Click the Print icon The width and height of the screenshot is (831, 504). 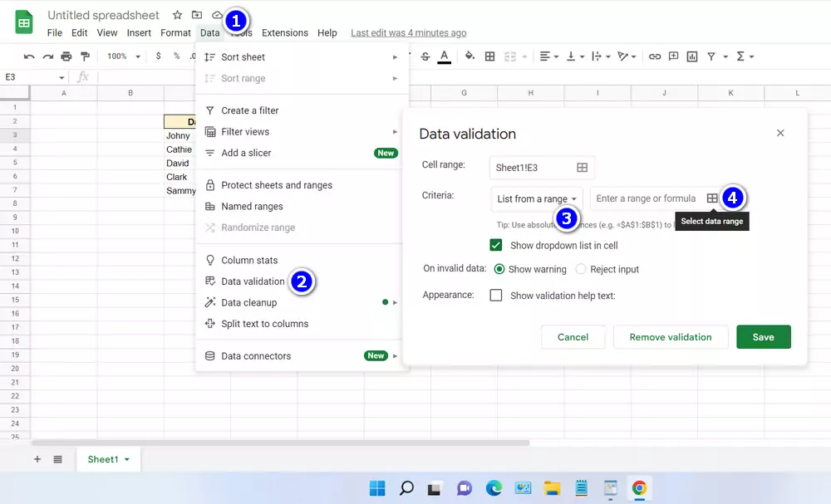(x=66, y=56)
